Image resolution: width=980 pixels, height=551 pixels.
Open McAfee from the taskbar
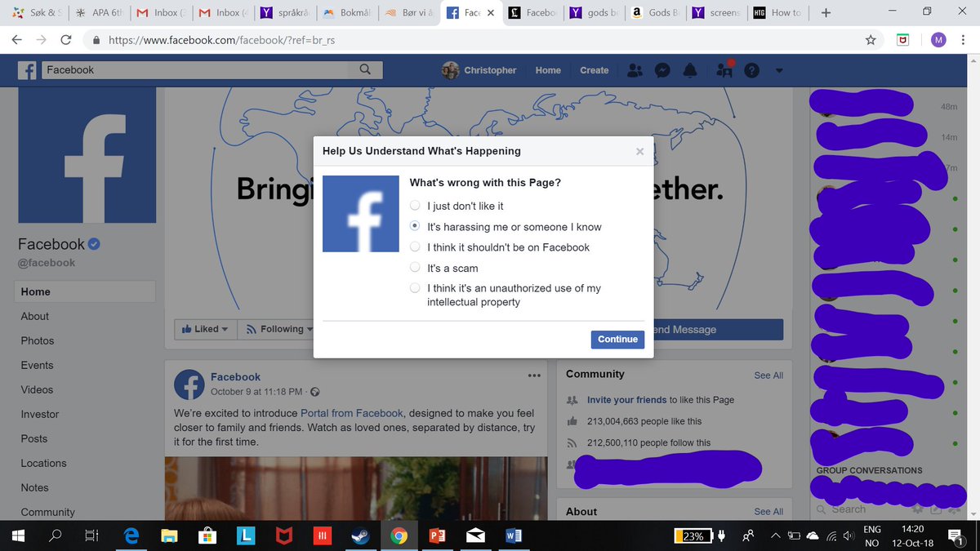coord(283,535)
